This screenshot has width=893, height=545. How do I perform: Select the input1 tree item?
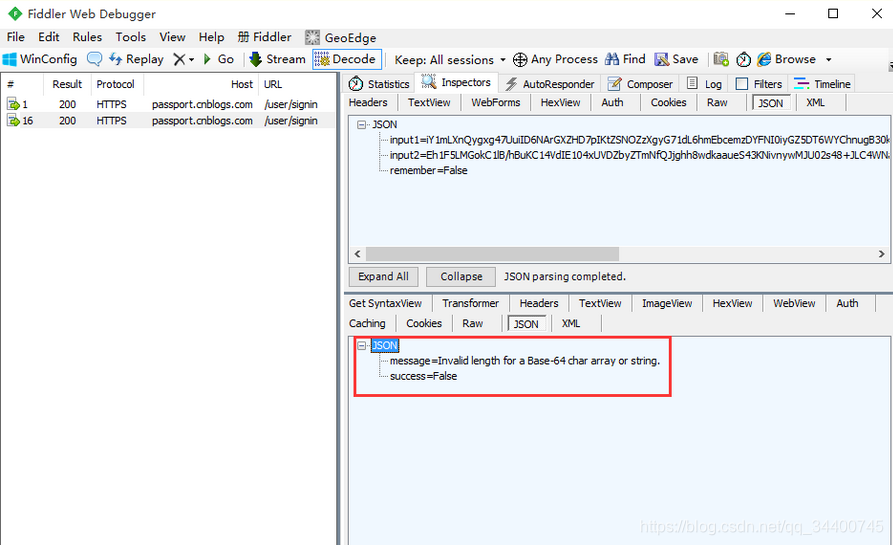[640, 140]
